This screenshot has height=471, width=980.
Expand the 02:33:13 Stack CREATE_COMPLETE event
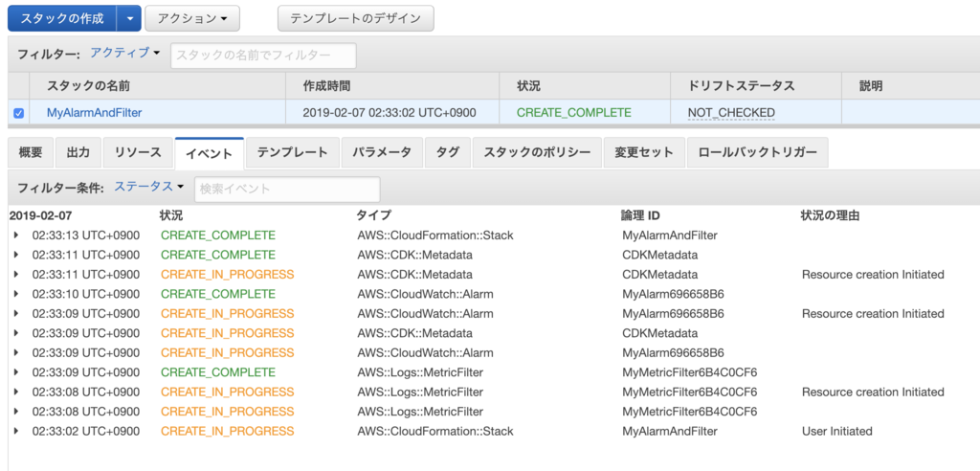pyautogui.click(x=15, y=235)
